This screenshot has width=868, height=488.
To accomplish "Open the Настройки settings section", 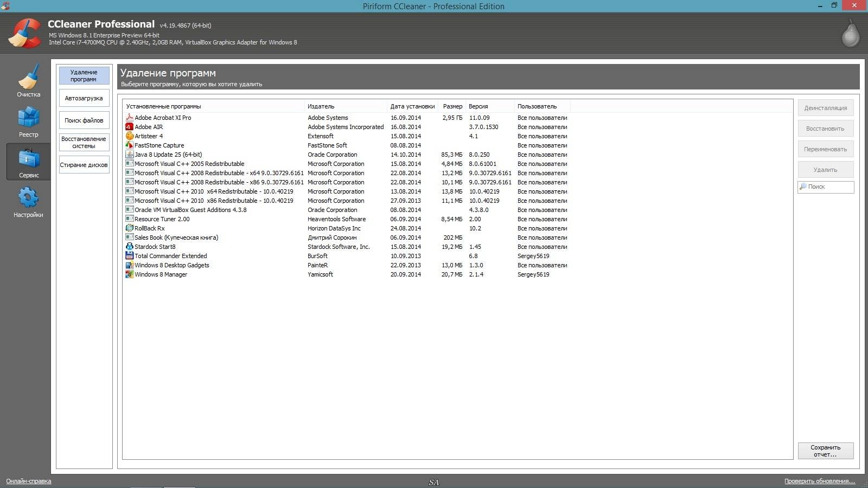I will coord(28,202).
